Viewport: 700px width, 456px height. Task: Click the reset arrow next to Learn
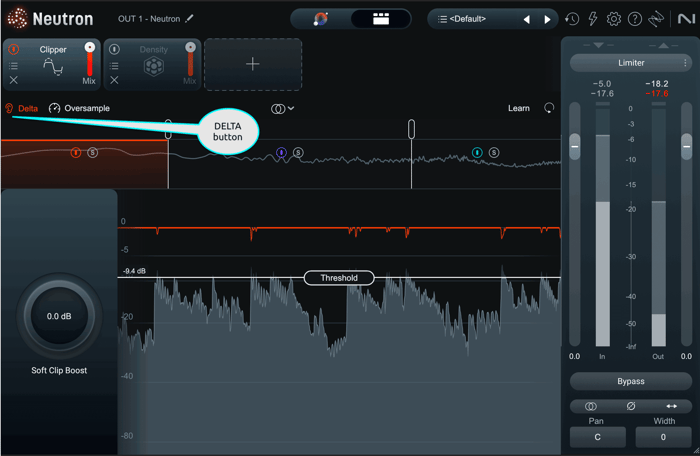click(x=549, y=108)
